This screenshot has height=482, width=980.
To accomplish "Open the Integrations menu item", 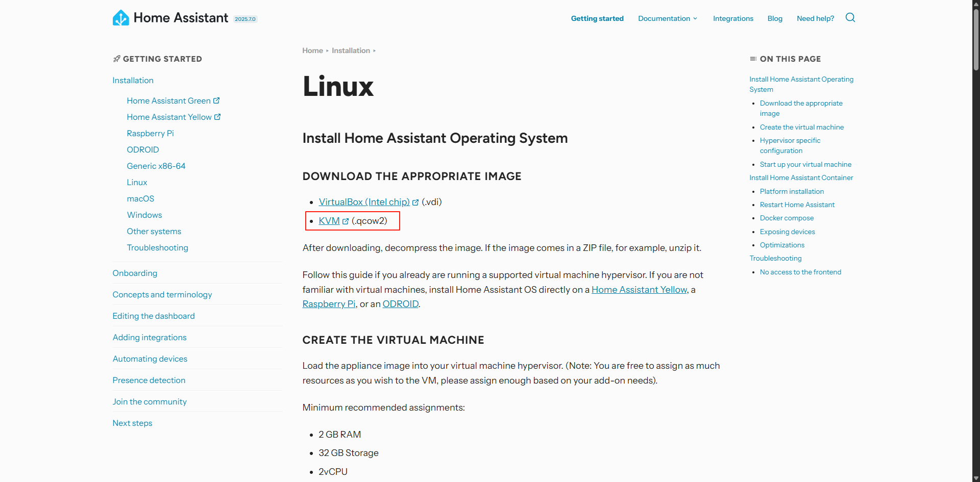I will click(733, 18).
